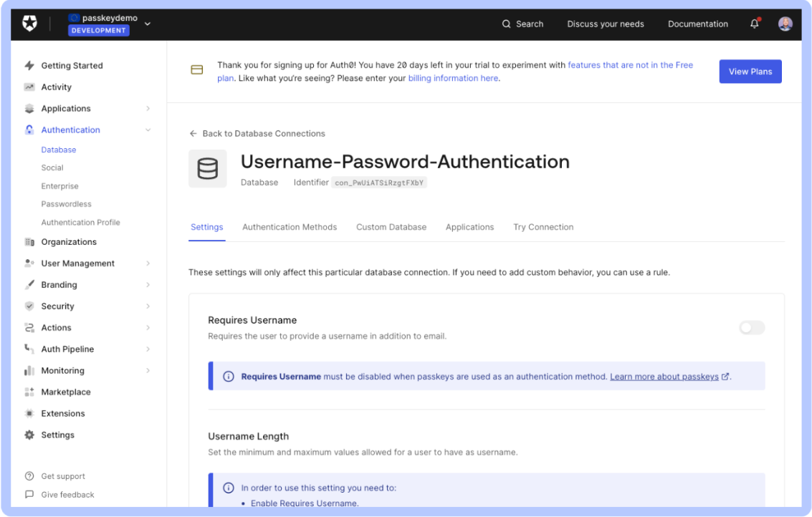The height and width of the screenshot is (517, 812).
Task: Click the Give feedback chat icon
Action: (x=29, y=494)
